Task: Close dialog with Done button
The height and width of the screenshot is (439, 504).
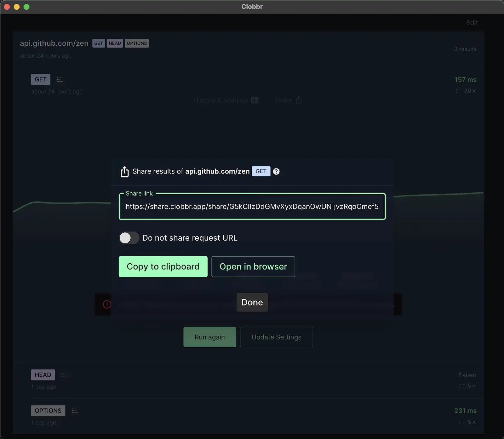Action: [252, 302]
